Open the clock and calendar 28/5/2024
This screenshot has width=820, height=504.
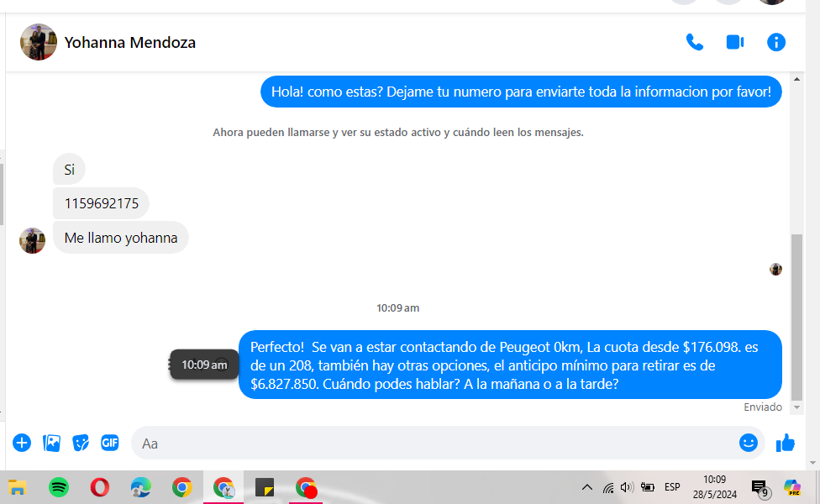coord(714,487)
